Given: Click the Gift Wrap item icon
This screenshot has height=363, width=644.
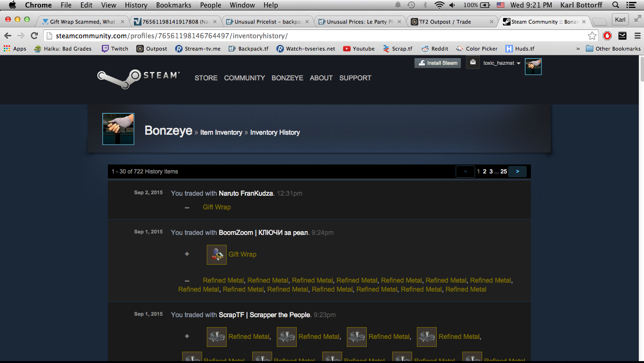Looking at the screenshot, I should (x=216, y=254).
